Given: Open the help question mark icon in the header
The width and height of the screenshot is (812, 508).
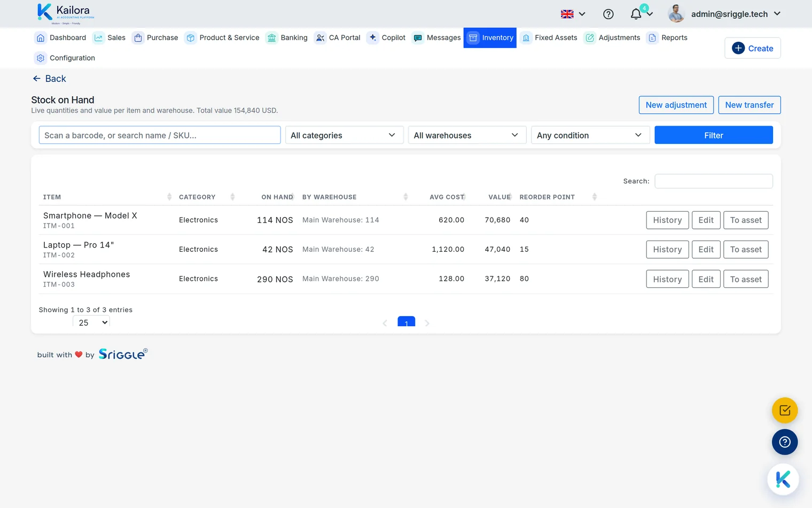Looking at the screenshot, I should tap(608, 14).
